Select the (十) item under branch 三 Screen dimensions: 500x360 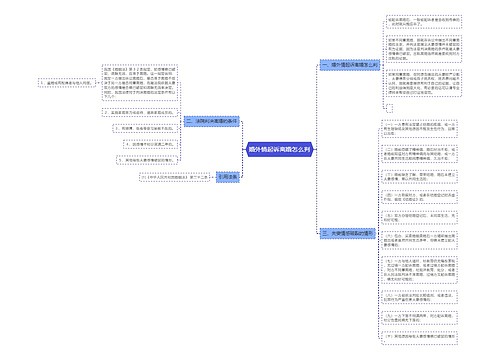pyautogui.click(x=419, y=336)
